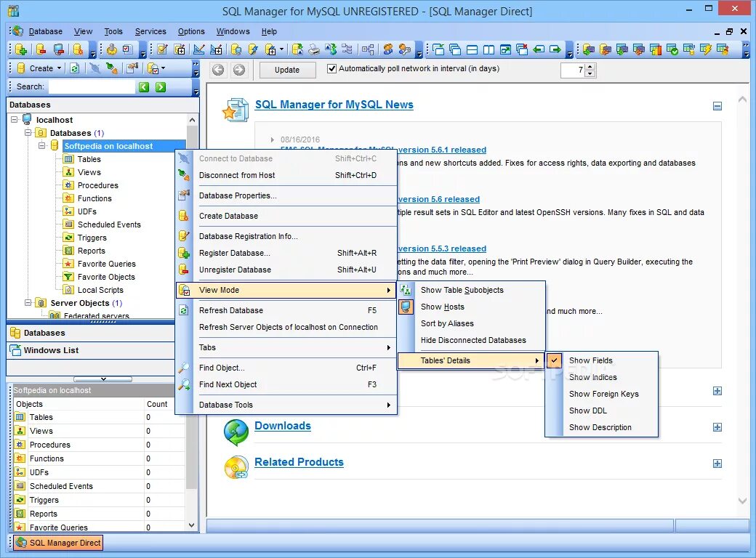Screen dimensions: 756x558
Task: Click the navigate Back round arrow
Action: pyautogui.click(x=218, y=70)
